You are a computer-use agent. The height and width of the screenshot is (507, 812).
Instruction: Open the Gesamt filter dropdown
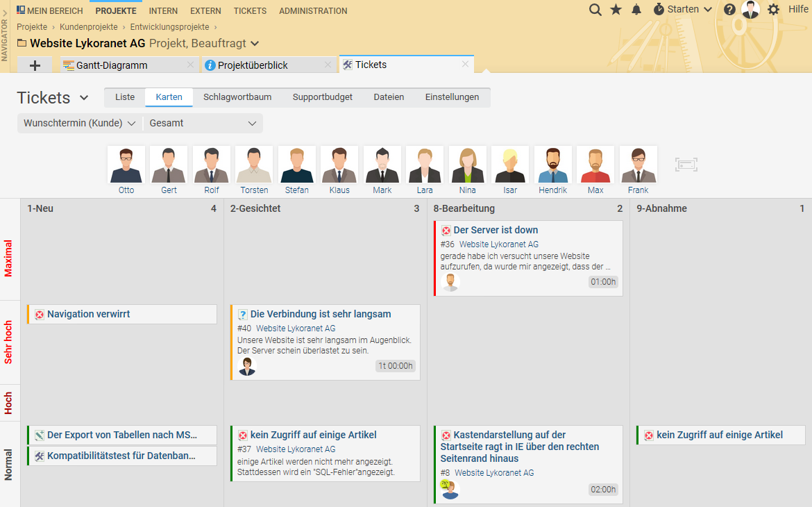click(x=203, y=124)
